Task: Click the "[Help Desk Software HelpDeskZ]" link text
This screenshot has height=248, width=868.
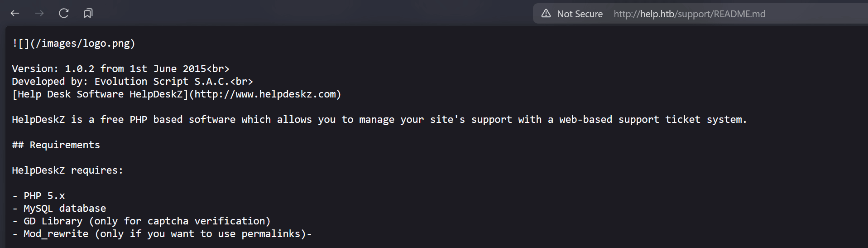Action: coord(100,94)
